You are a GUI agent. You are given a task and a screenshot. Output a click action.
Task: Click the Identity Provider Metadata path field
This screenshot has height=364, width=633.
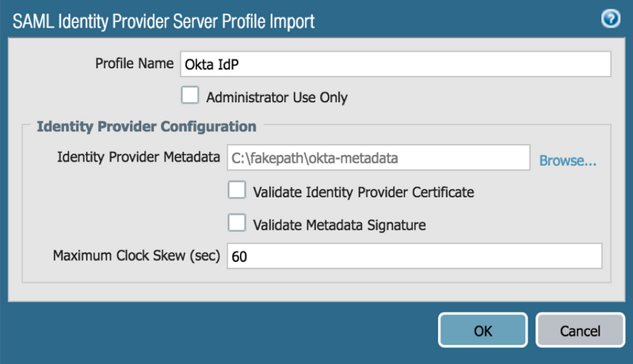pyautogui.click(x=378, y=158)
